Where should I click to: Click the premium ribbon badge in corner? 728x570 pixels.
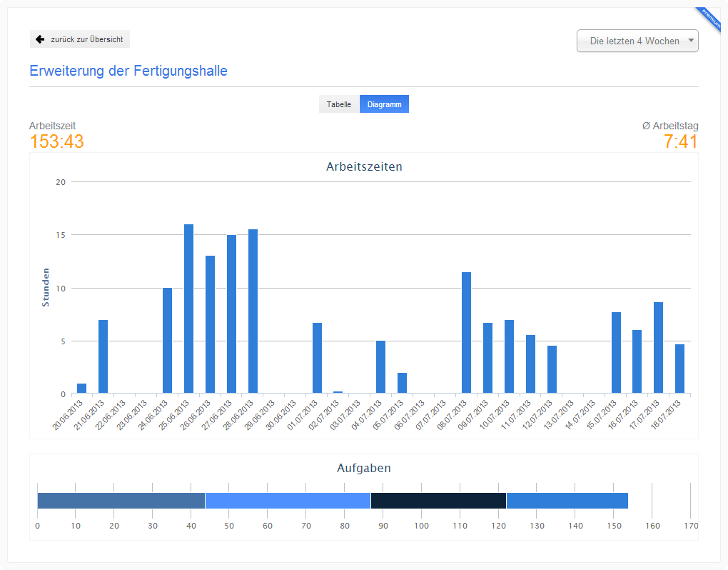pyautogui.click(x=710, y=16)
